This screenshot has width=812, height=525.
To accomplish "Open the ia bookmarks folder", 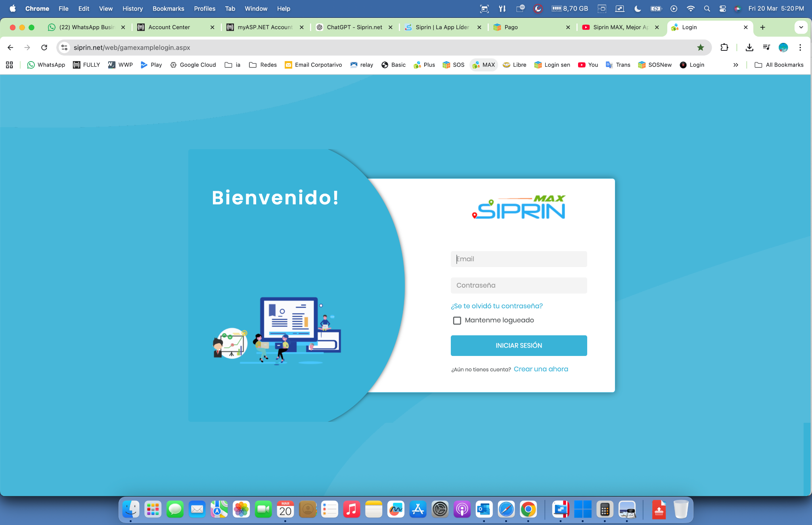I will click(x=233, y=65).
